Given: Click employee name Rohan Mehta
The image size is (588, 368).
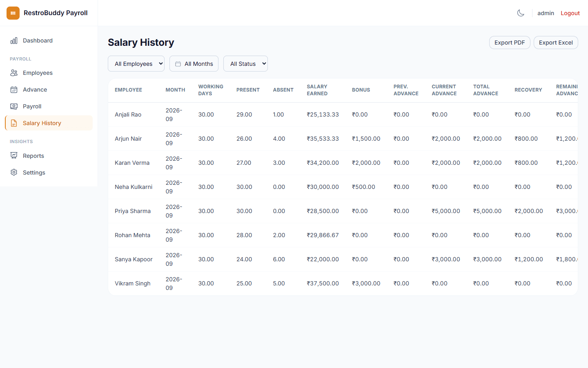Looking at the screenshot, I should point(132,235).
